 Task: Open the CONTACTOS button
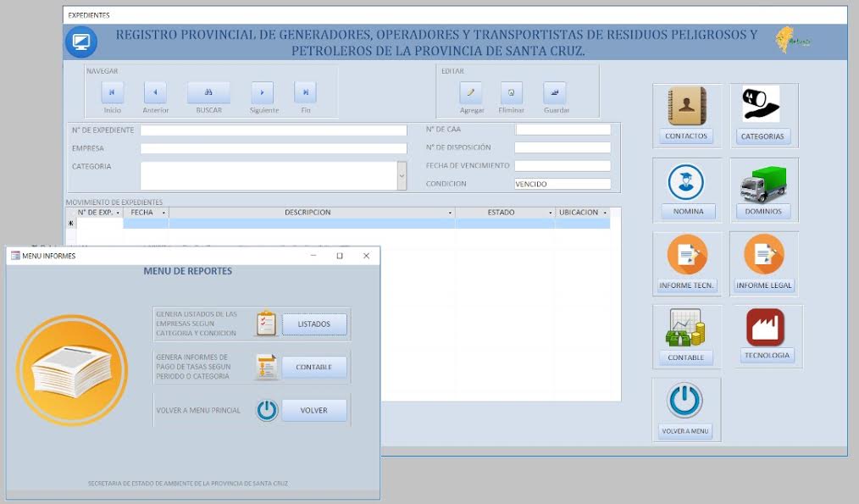pos(686,136)
